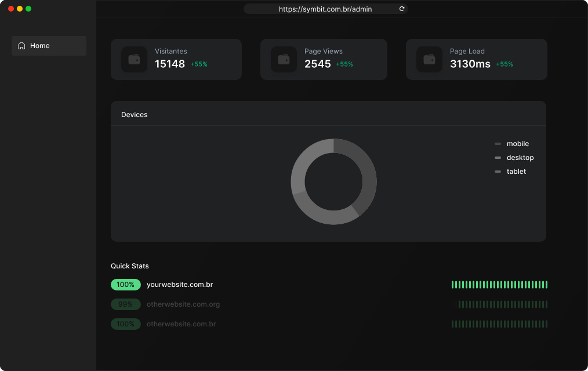588x371 pixels.
Task: Toggle the desktop legend marker
Action: pos(498,158)
